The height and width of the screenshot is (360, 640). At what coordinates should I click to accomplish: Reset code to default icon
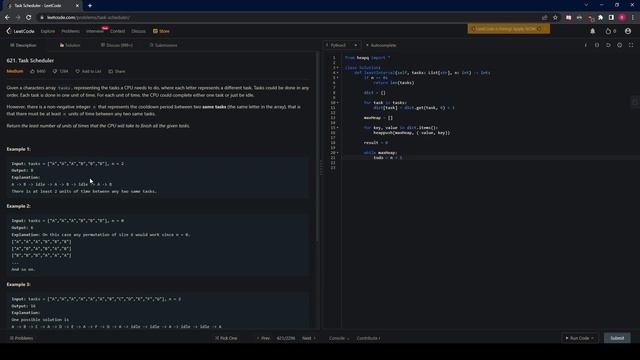click(x=608, y=45)
